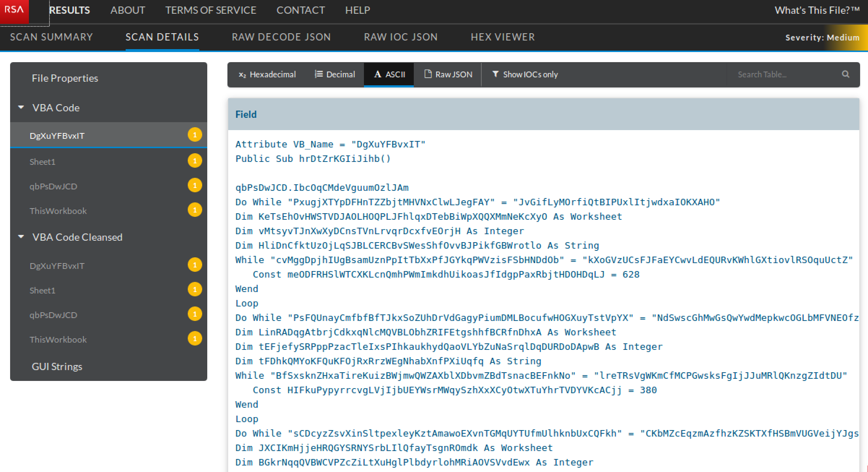Click badge beside first ThisWorkbook entry
Viewport: 868px width, 472px height.
(195, 210)
